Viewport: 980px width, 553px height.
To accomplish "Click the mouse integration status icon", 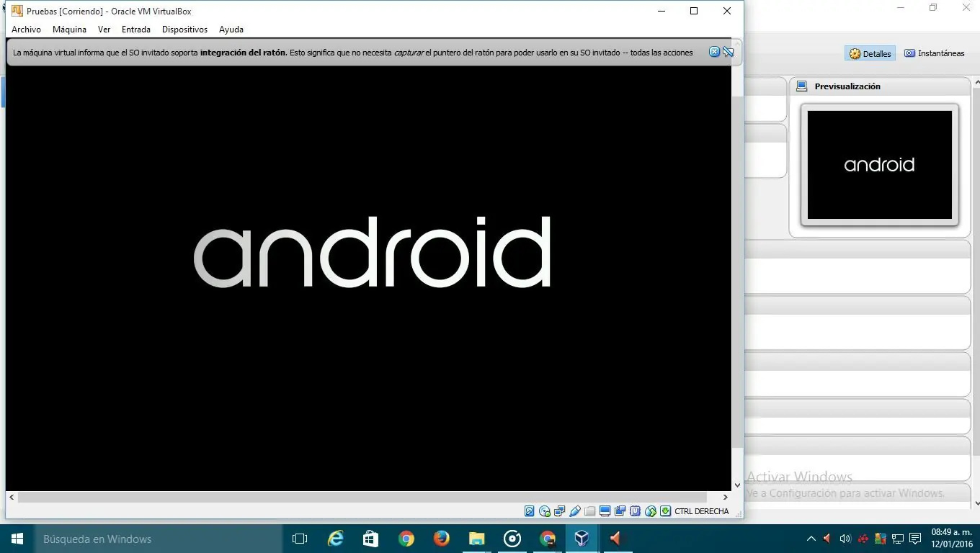I will tap(651, 511).
